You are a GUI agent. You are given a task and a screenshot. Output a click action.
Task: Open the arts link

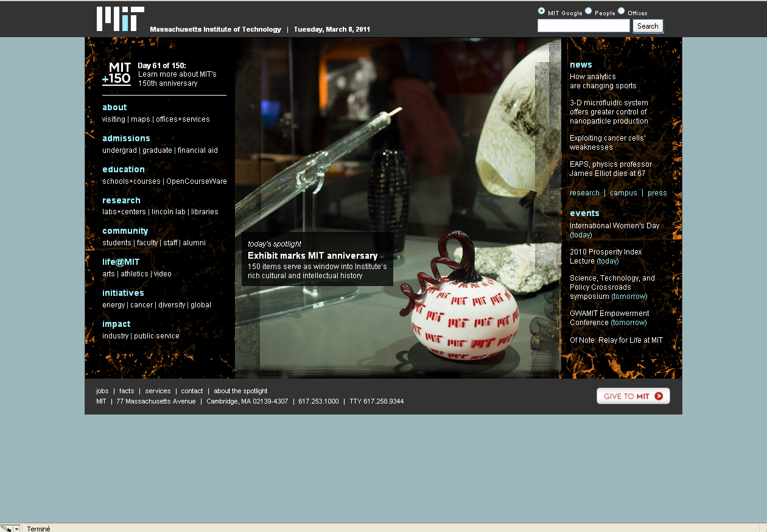coord(108,274)
